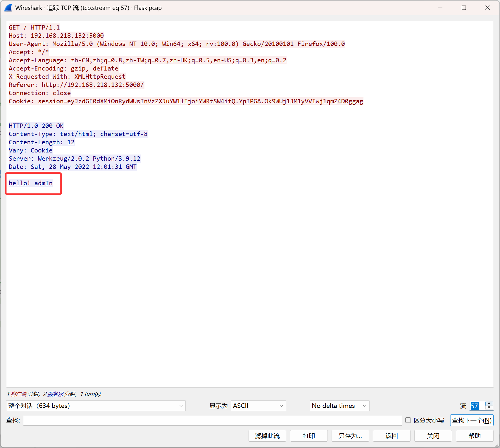Click the Host: 192.168.218.132:5000 line
The image size is (500, 448).
[x=56, y=36]
